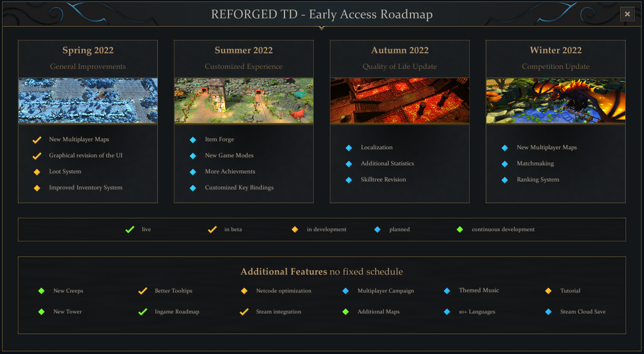Click the green checkmark beside Ingame Roadmap
This screenshot has height=354, width=644.
point(143,312)
